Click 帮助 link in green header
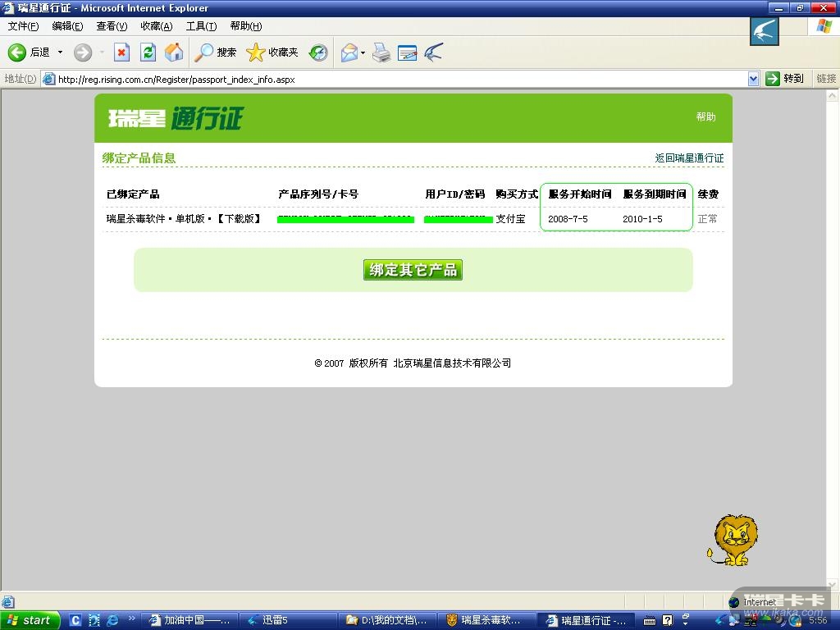This screenshot has width=840, height=630. pyautogui.click(x=705, y=116)
